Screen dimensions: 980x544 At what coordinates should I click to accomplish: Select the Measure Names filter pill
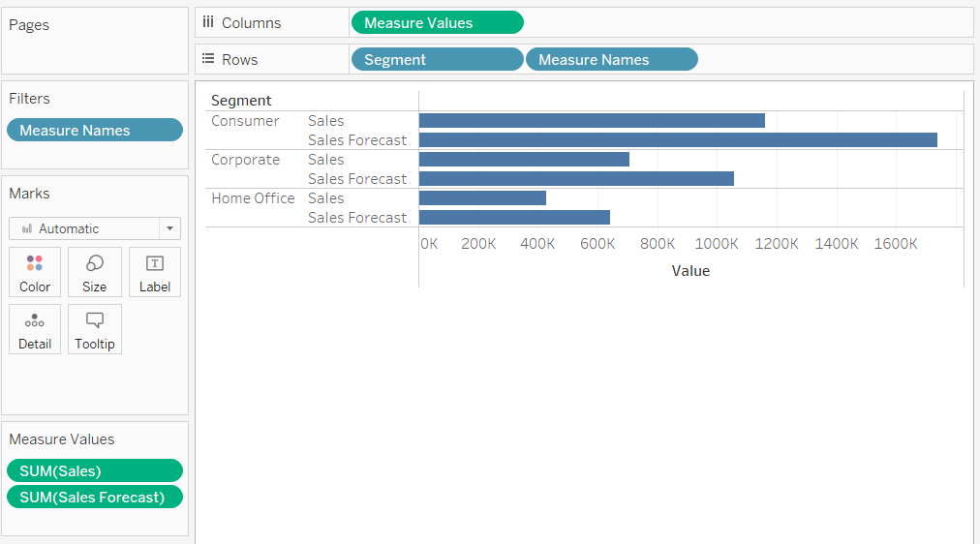(x=94, y=130)
